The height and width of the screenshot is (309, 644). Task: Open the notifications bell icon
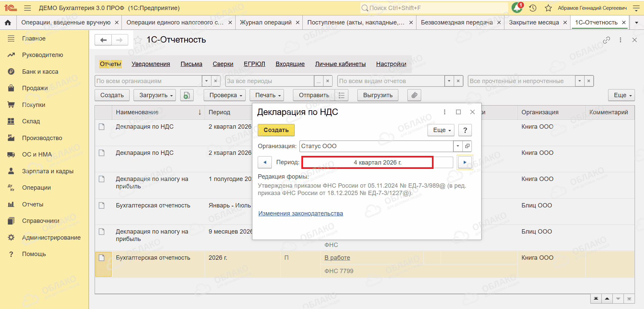(517, 8)
